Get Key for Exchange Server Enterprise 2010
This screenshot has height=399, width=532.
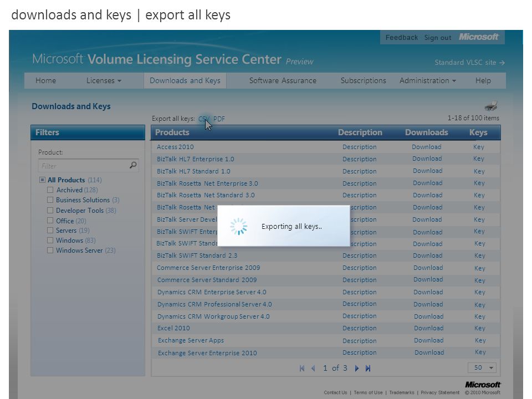tap(480, 352)
